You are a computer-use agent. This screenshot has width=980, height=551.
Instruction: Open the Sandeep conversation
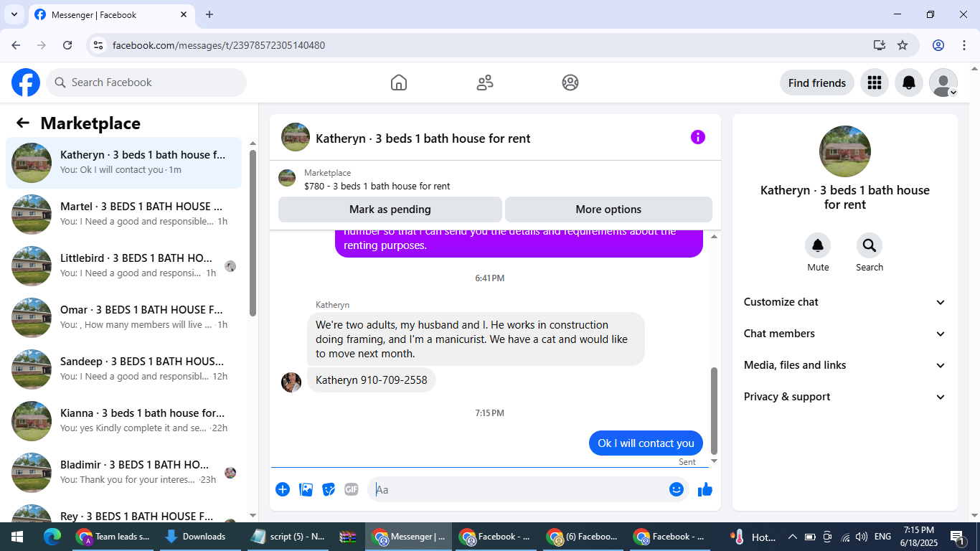pos(124,369)
